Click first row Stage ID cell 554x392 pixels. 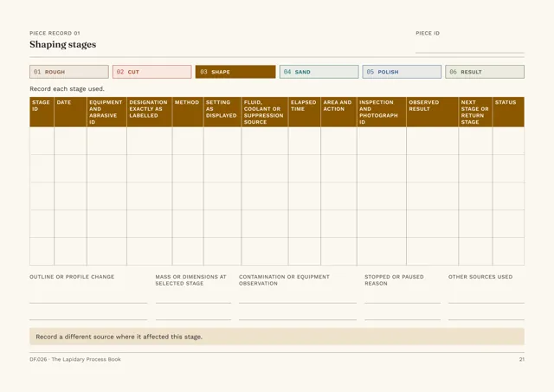coord(42,140)
